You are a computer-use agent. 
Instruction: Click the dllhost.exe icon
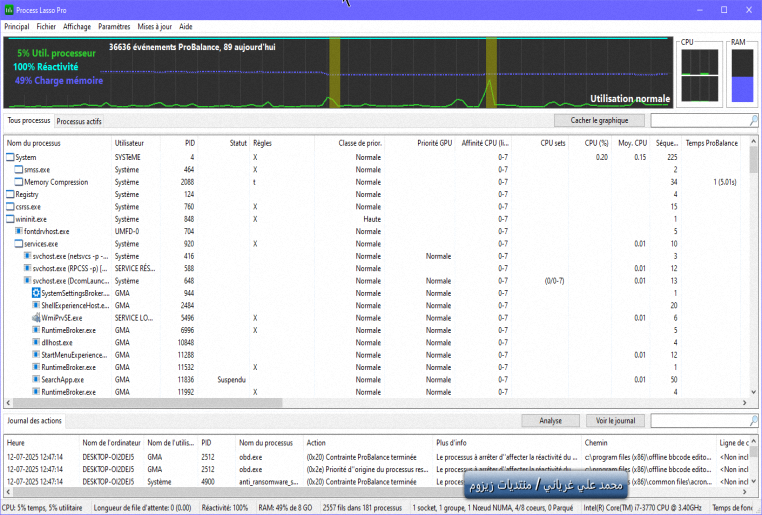point(36,343)
